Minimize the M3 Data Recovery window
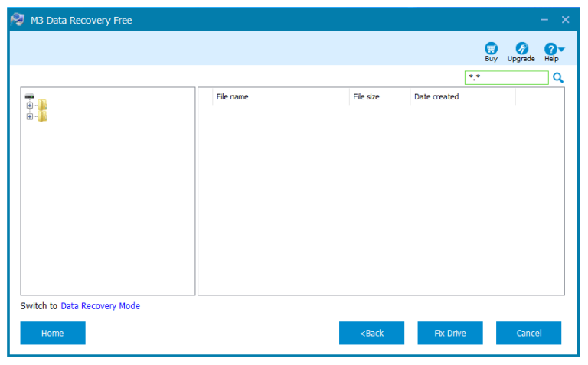 [x=544, y=20]
